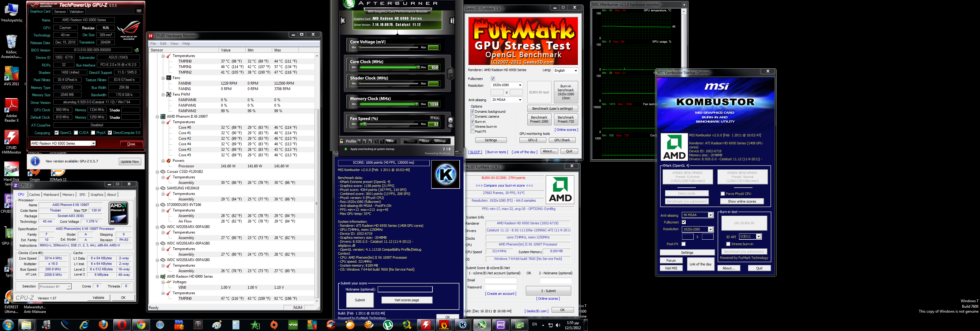
Task: Open FurMark GPU Shark tool
Action: [x=562, y=140]
